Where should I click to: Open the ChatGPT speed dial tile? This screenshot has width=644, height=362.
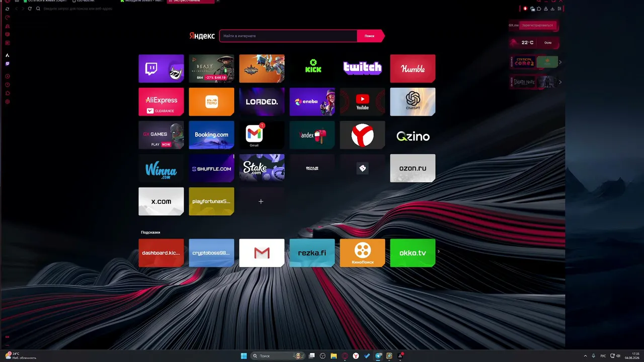413,102
